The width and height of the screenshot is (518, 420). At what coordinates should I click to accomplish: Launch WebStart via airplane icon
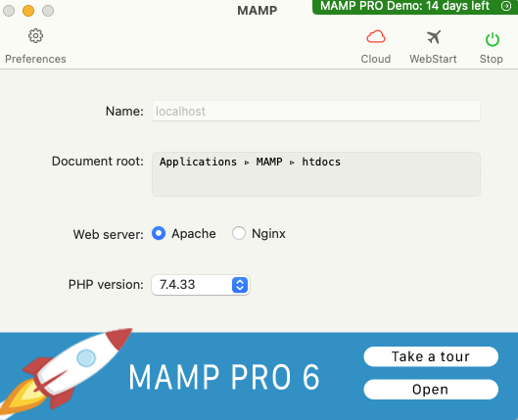pos(434,36)
